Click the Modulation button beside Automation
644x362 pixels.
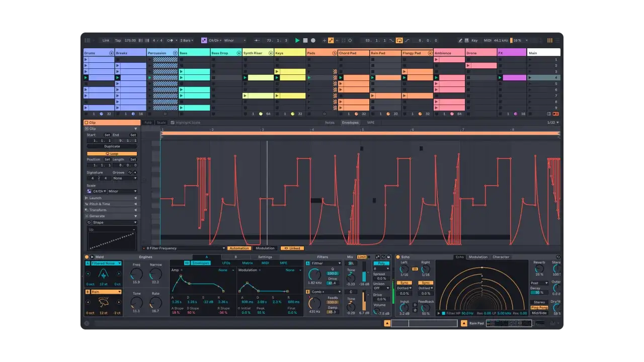pos(265,248)
